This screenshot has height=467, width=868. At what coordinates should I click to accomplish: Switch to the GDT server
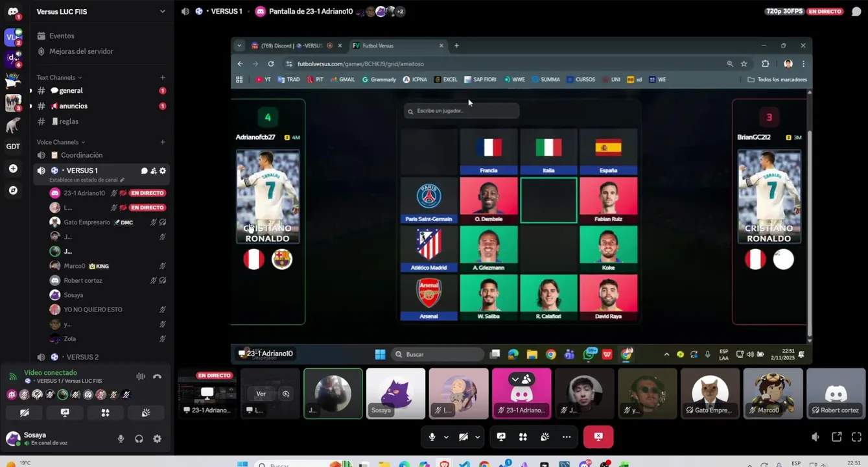click(13, 147)
